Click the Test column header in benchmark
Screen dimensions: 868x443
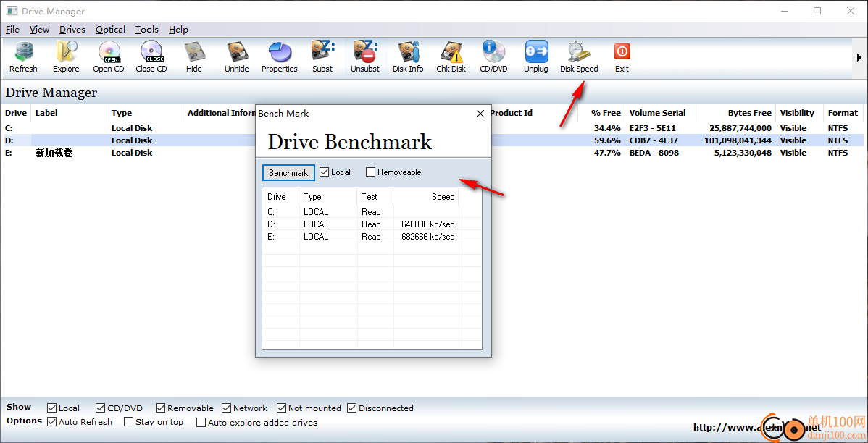pos(375,196)
